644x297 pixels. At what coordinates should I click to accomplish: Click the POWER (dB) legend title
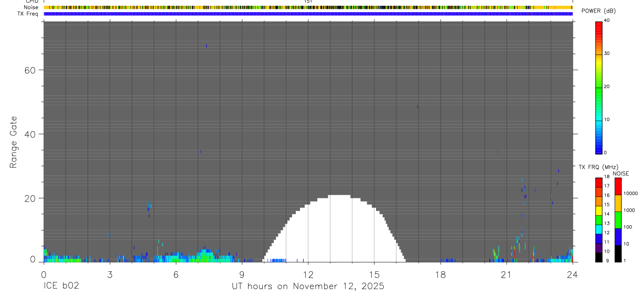598,11
